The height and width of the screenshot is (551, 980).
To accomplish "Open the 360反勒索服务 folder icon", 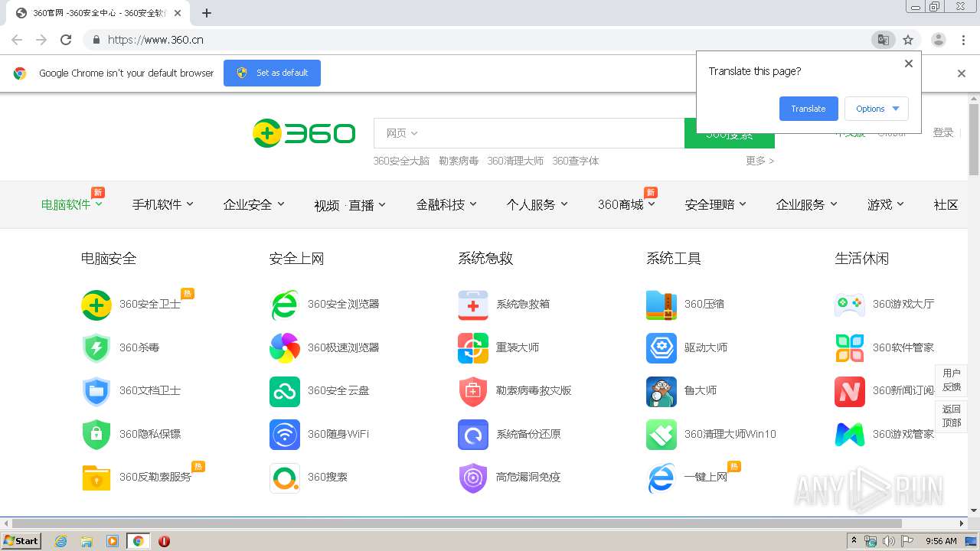I will click(x=96, y=478).
